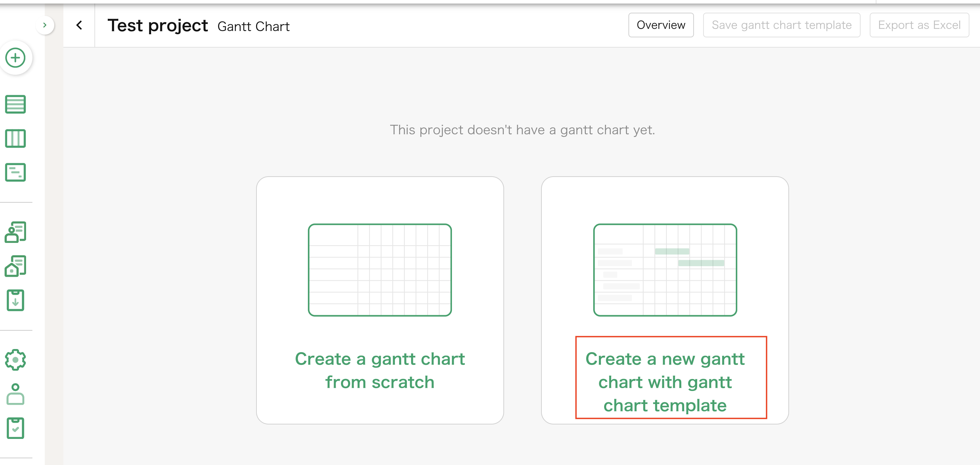
Task: Click Create a gantt chart from scratch
Action: coord(380,370)
